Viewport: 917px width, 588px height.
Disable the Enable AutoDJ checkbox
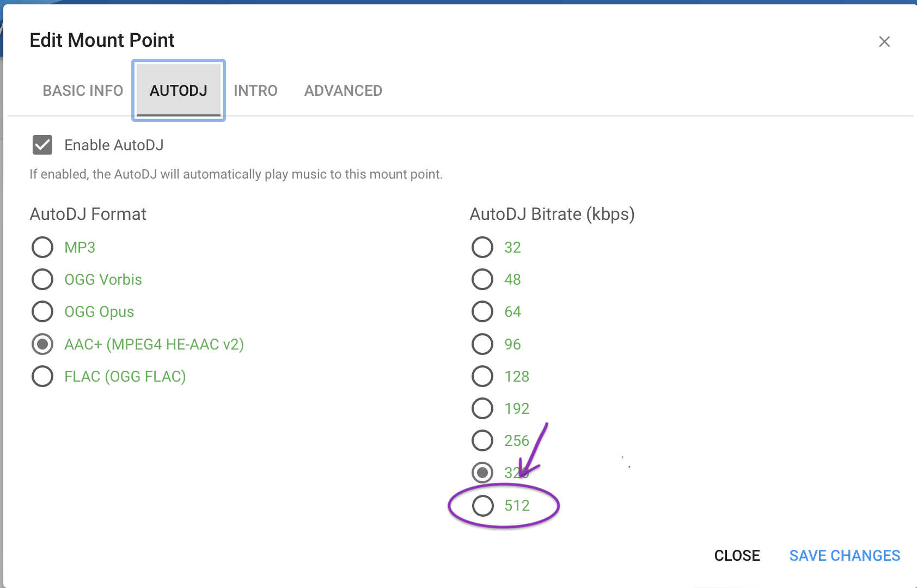click(x=42, y=145)
